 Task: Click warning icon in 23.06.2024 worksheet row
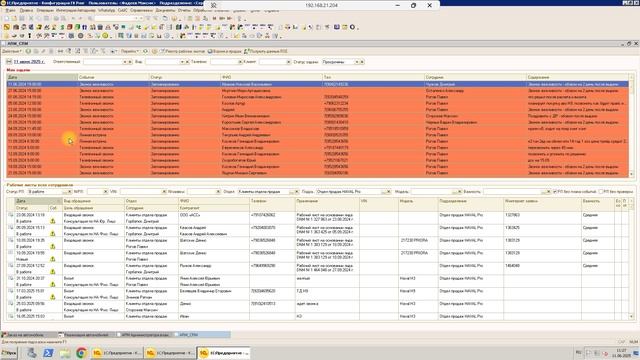click(53, 221)
